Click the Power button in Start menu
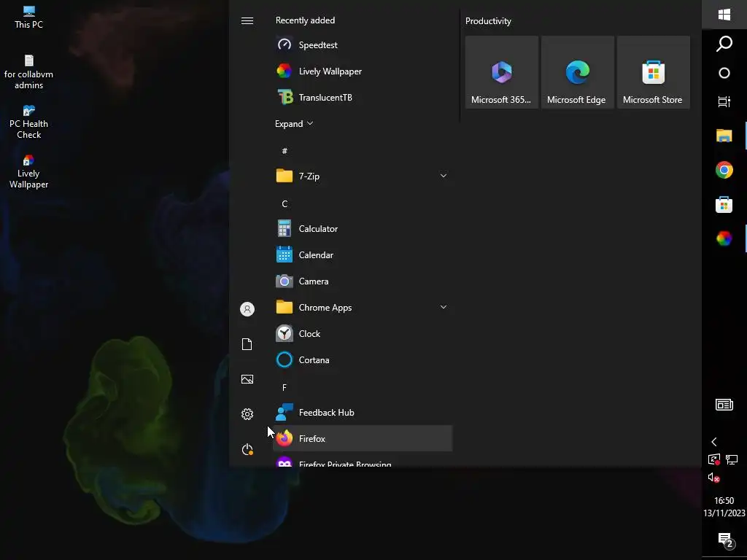Image resolution: width=747 pixels, height=560 pixels. pos(247,449)
